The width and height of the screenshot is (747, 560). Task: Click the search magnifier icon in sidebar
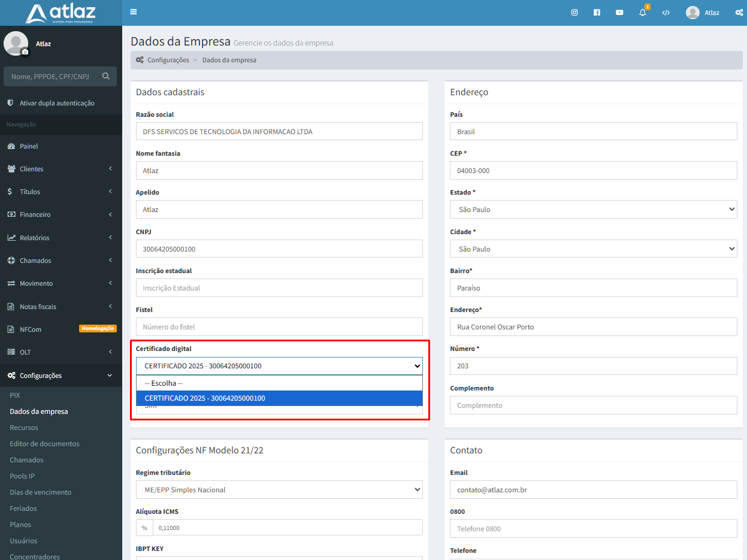tap(106, 76)
